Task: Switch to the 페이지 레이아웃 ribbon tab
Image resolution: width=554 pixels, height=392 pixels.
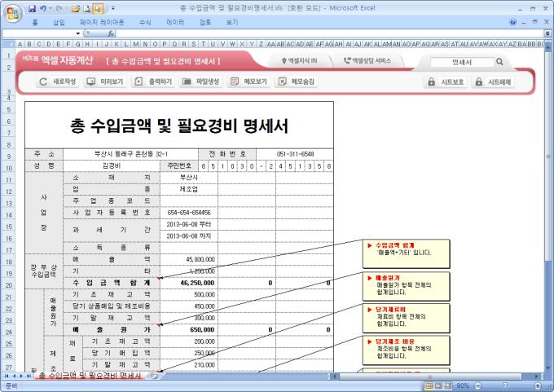Action: coord(101,22)
